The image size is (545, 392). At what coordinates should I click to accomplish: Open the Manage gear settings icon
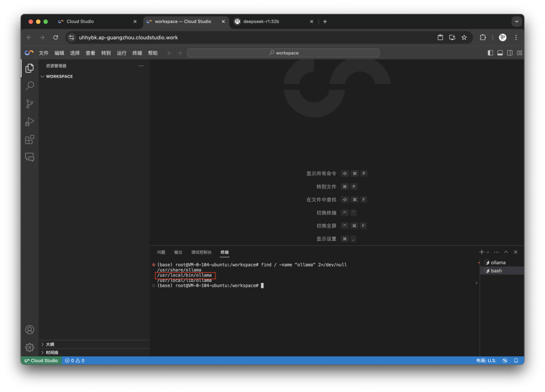30,347
